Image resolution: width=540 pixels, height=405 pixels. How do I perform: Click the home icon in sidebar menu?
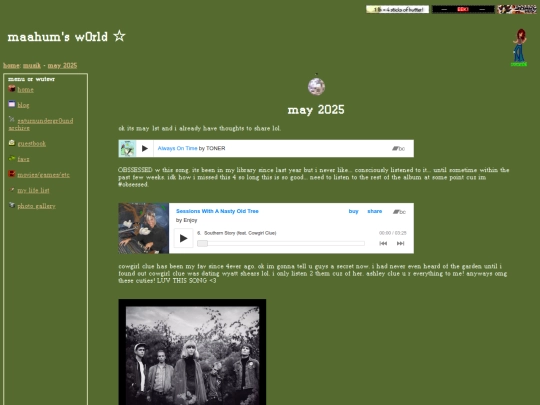[x=12, y=89]
